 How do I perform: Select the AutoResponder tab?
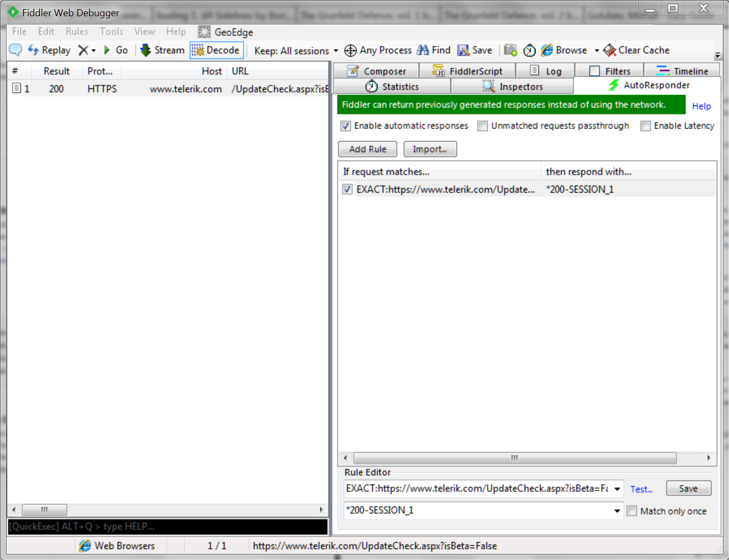coord(647,85)
